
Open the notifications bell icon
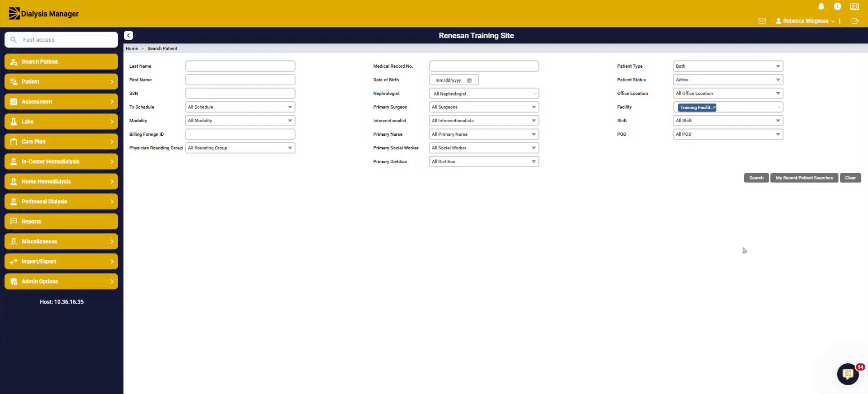click(x=821, y=7)
